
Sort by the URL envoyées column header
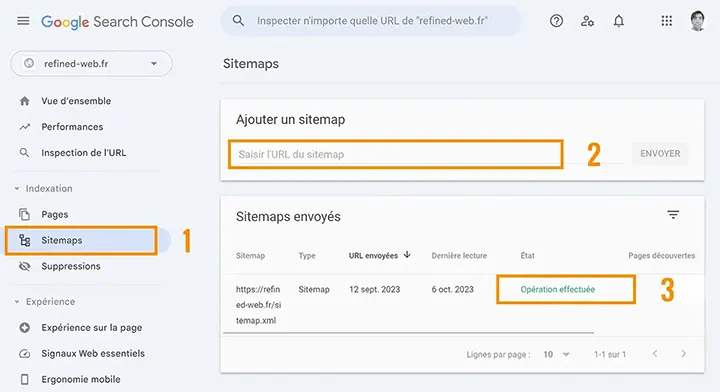point(373,255)
